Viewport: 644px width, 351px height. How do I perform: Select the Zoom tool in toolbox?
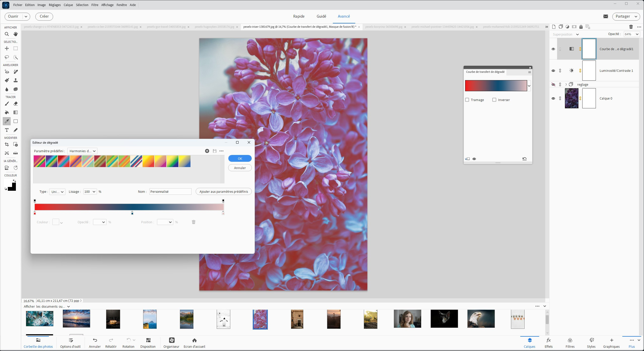7,34
